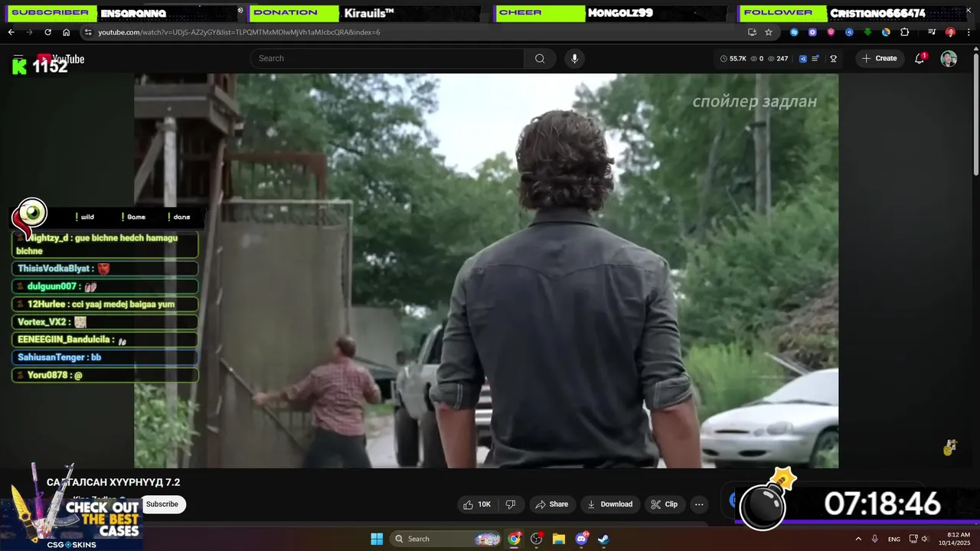
Task: Click the 55.7K stat in header
Action: pyautogui.click(x=733, y=59)
